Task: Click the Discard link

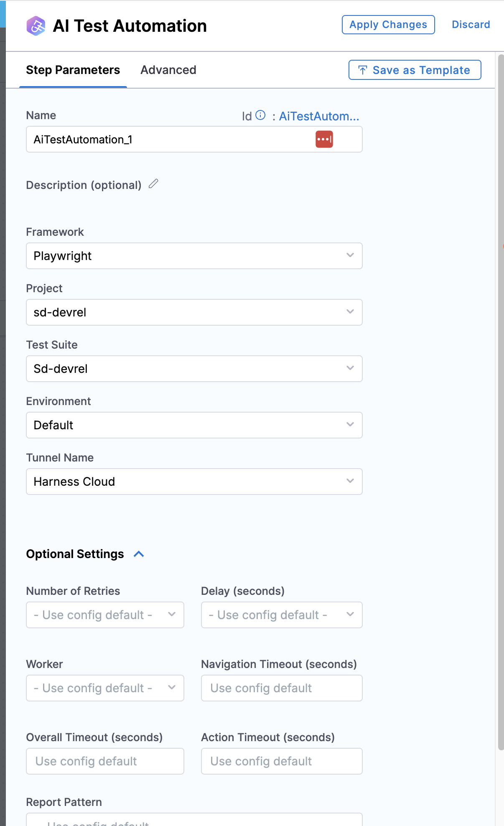Action: [x=471, y=25]
